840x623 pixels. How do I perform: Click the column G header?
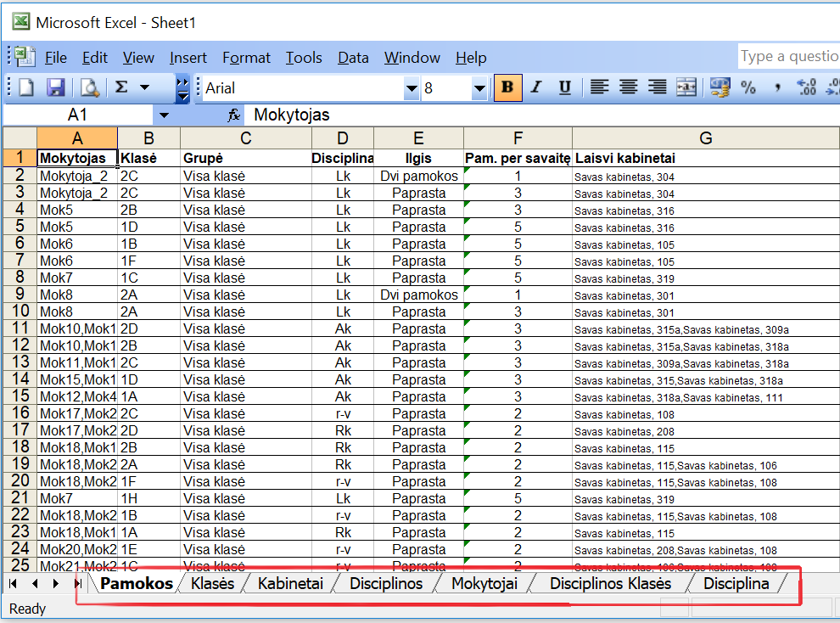(705, 138)
